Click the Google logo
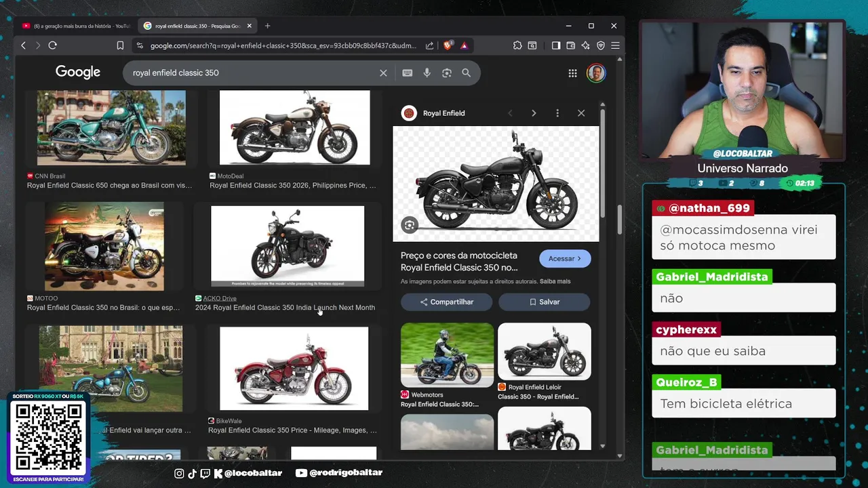 click(78, 72)
